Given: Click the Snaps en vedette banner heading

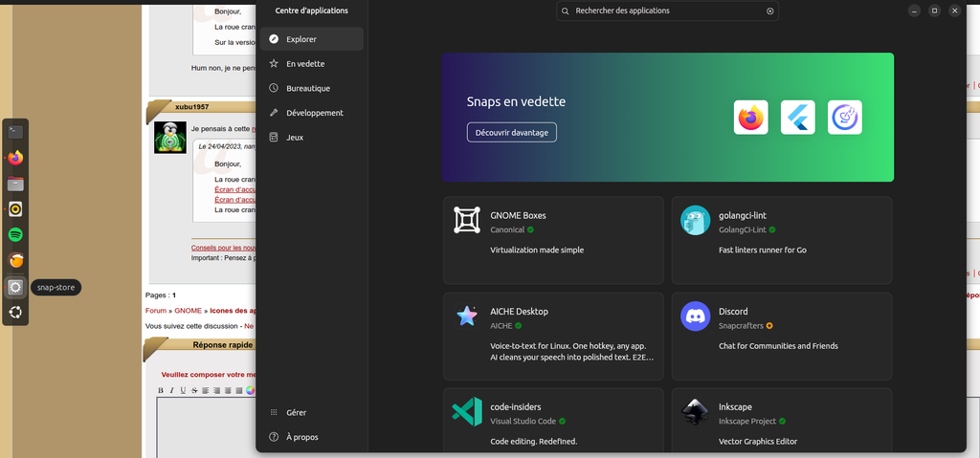Looking at the screenshot, I should [516, 102].
